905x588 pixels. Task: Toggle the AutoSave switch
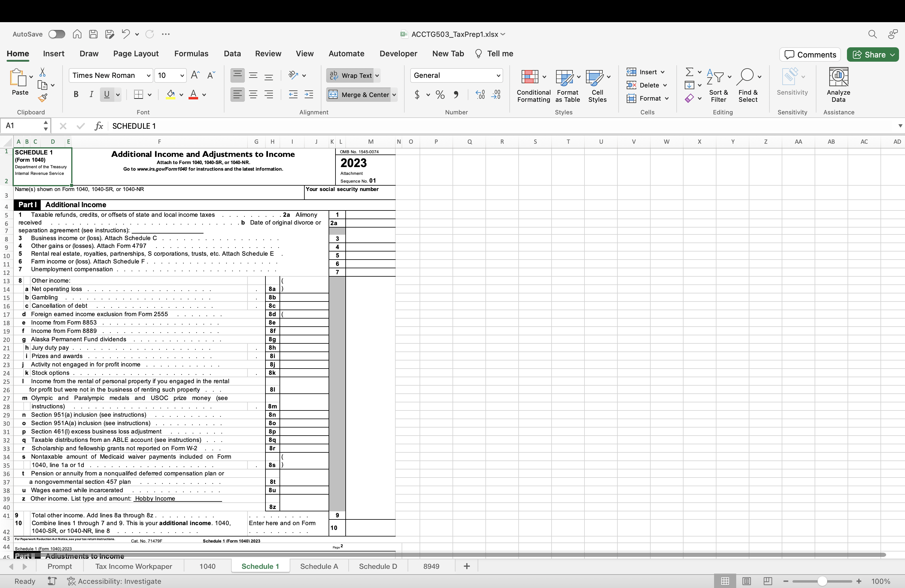pos(57,34)
